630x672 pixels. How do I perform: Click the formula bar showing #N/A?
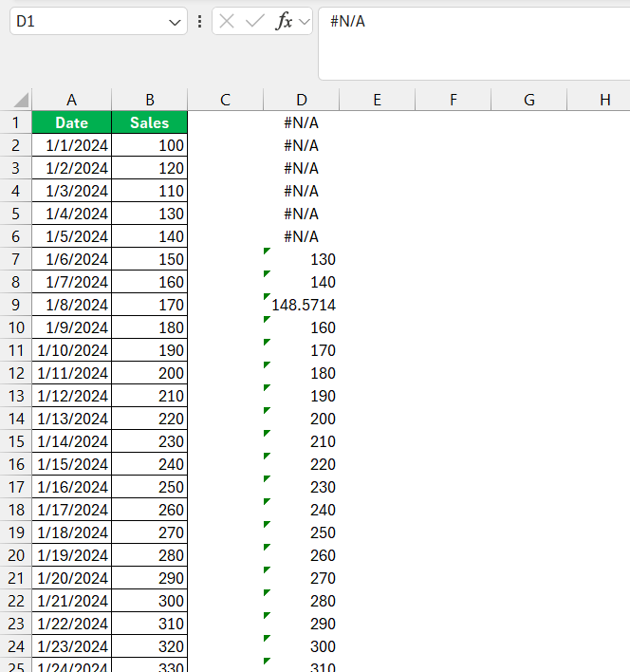click(474, 43)
